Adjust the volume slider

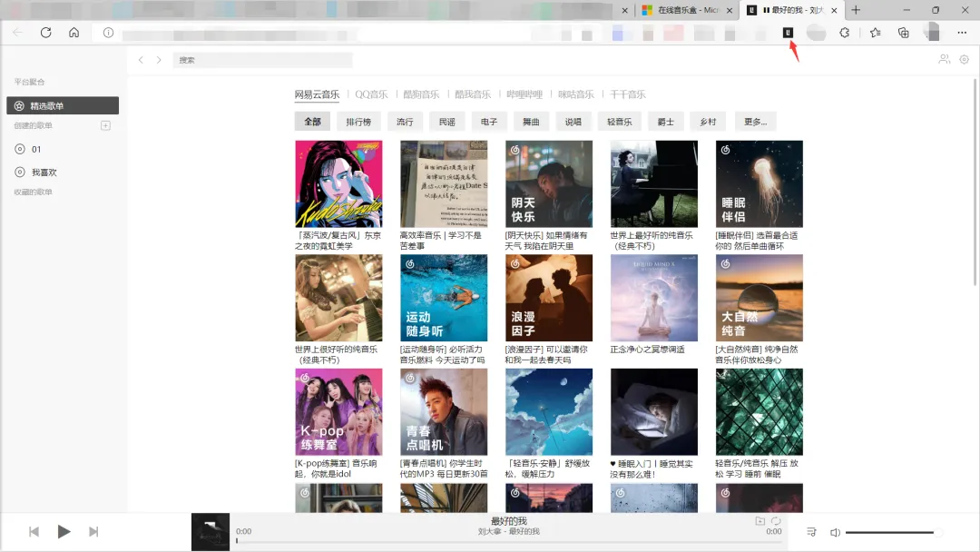[893, 533]
